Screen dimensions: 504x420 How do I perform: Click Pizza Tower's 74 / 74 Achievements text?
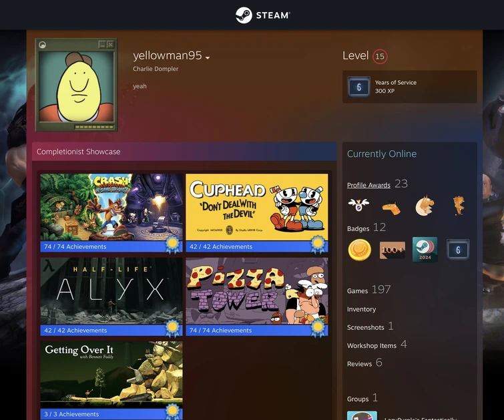[x=220, y=331]
